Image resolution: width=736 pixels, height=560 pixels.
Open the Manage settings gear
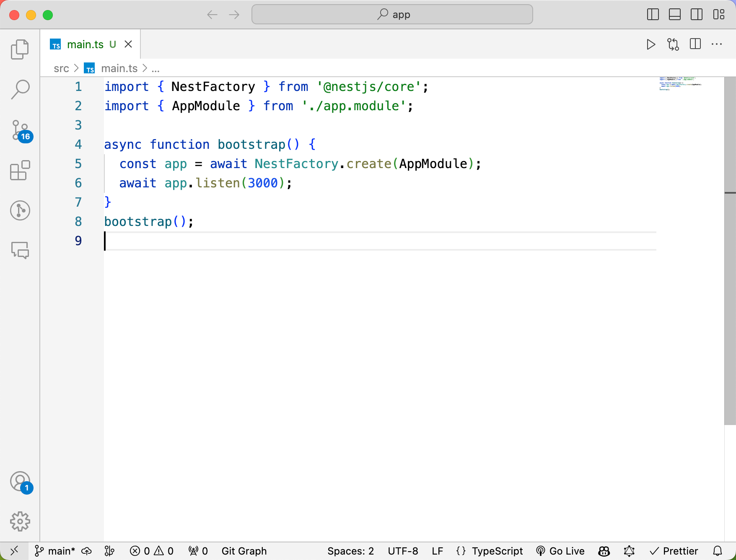(x=20, y=521)
